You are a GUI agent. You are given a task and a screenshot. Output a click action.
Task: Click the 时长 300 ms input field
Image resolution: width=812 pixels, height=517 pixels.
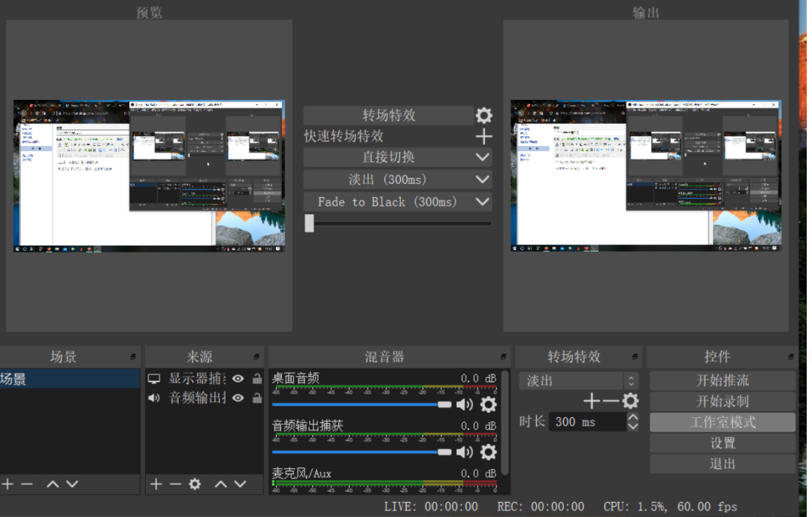tap(588, 422)
